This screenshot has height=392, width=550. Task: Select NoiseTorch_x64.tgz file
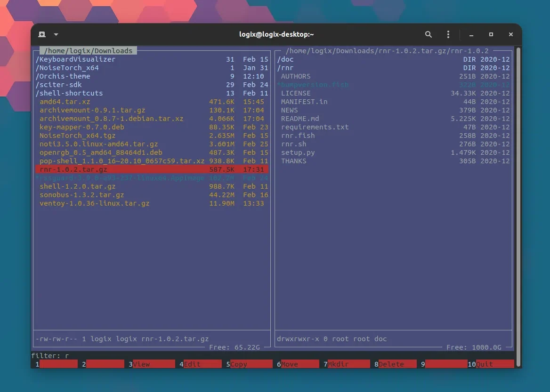pos(152,136)
